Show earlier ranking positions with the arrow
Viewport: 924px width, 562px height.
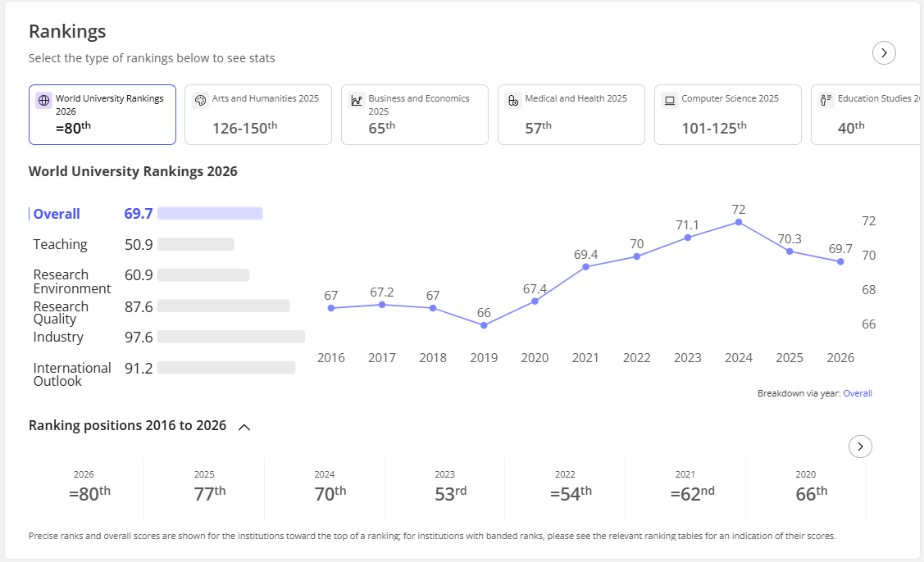pyautogui.click(x=860, y=446)
